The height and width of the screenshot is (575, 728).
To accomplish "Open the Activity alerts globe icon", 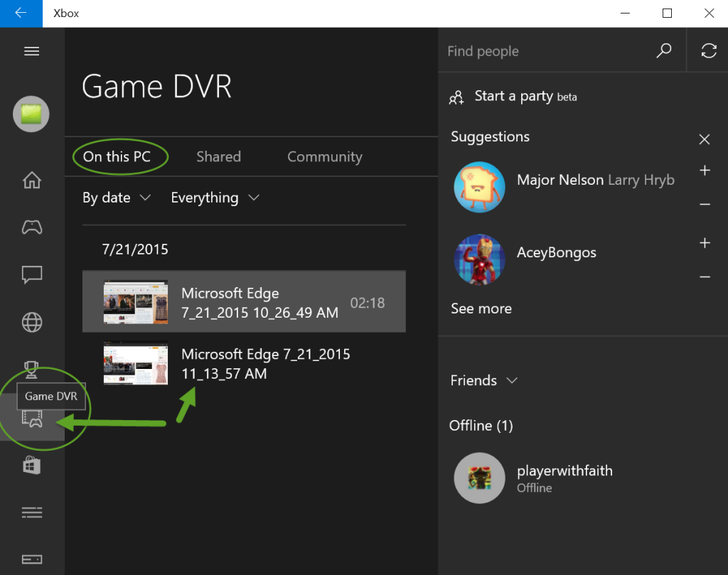I will [32, 322].
